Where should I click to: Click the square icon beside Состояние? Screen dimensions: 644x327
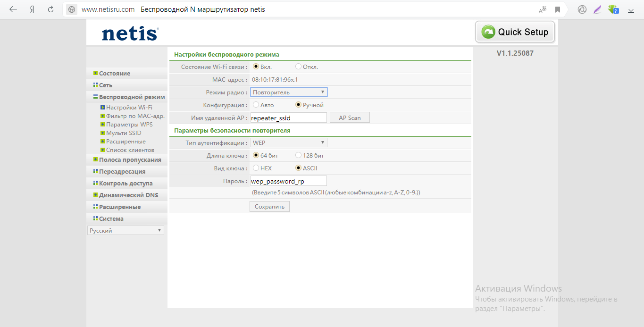(x=95, y=73)
